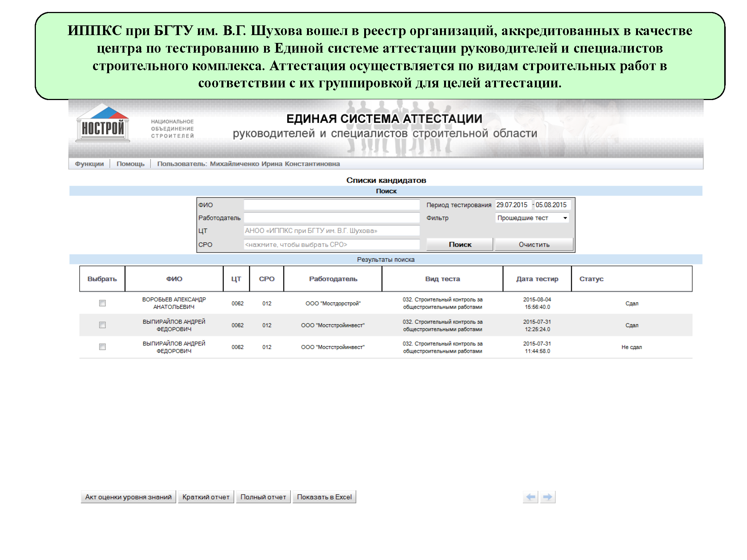This screenshot has height=560, width=747.
Task: Go to previous page with left arrow
Action: click(530, 497)
